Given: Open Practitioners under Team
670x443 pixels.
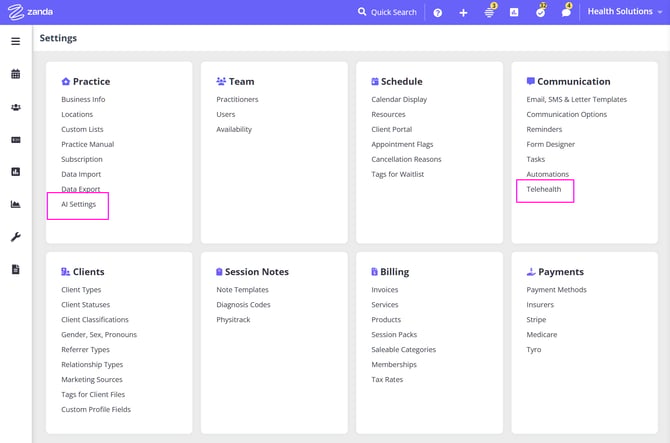Looking at the screenshot, I should [x=237, y=99].
